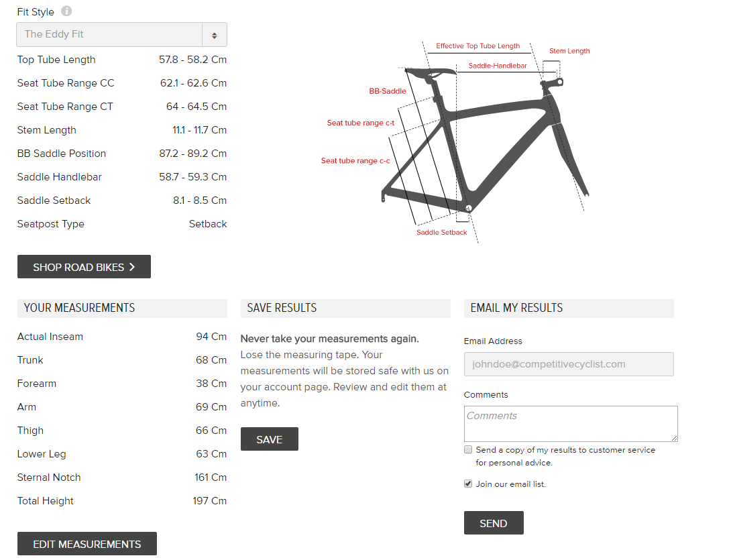Open the Fit Style dropdown arrow
The width and height of the screenshot is (733, 560).
pyautogui.click(x=214, y=35)
